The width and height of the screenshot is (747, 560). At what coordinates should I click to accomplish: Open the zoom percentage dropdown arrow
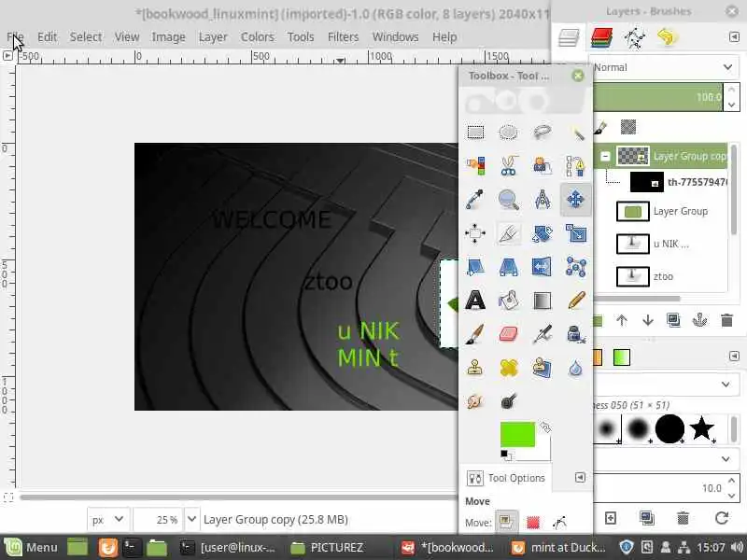[191, 520]
